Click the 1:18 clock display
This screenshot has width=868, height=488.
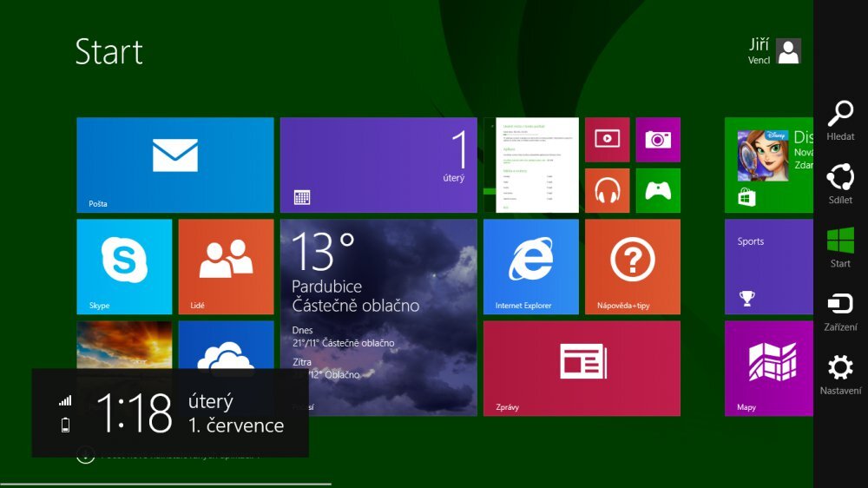[134, 413]
